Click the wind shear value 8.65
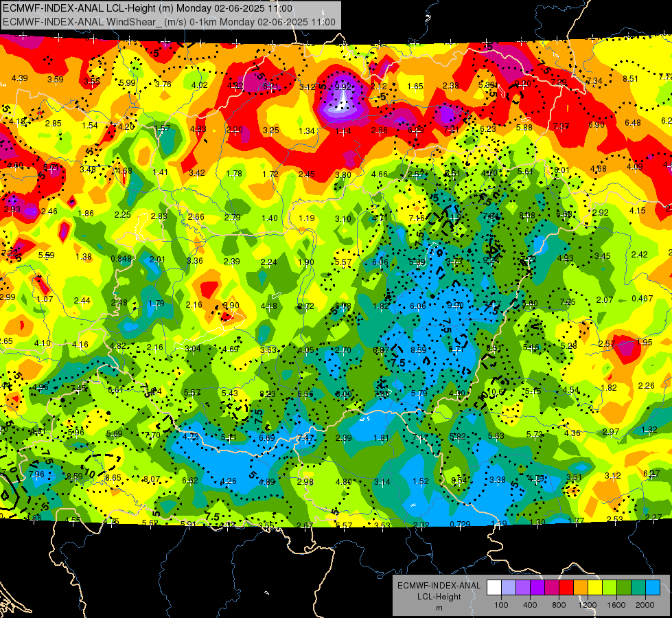 tap(113, 477)
